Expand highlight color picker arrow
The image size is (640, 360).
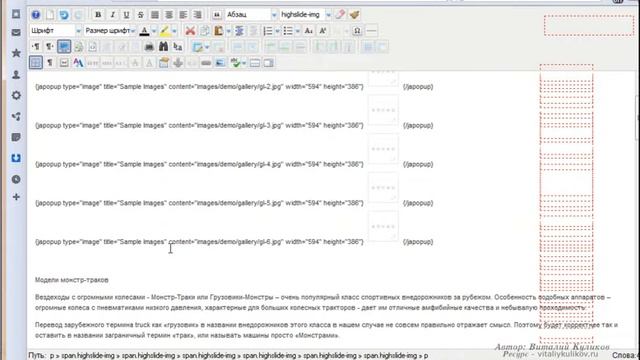point(174,31)
